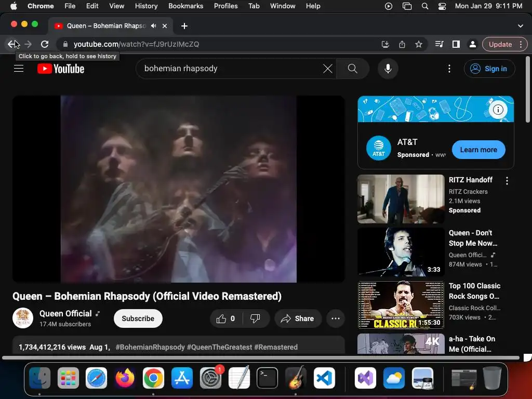532x399 pixels.
Task: Launch Firefox from the dock
Action: [125, 378]
